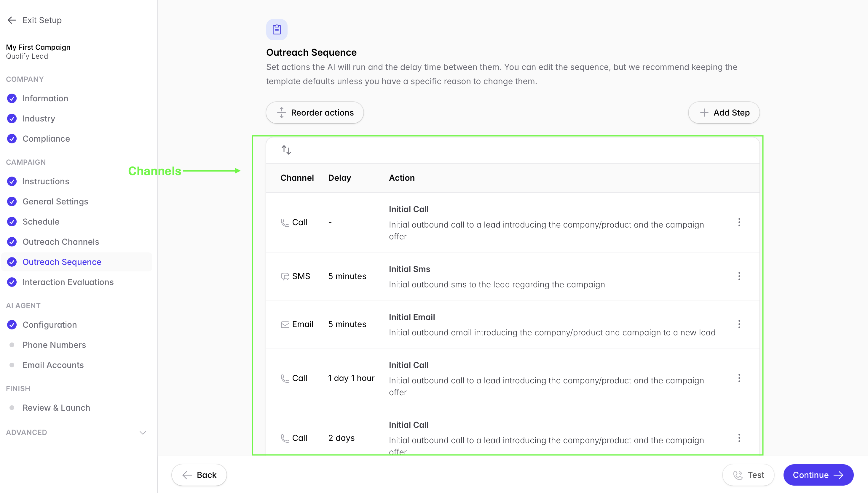
Task: Click the ADVANCED section label
Action: (x=26, y=432)
